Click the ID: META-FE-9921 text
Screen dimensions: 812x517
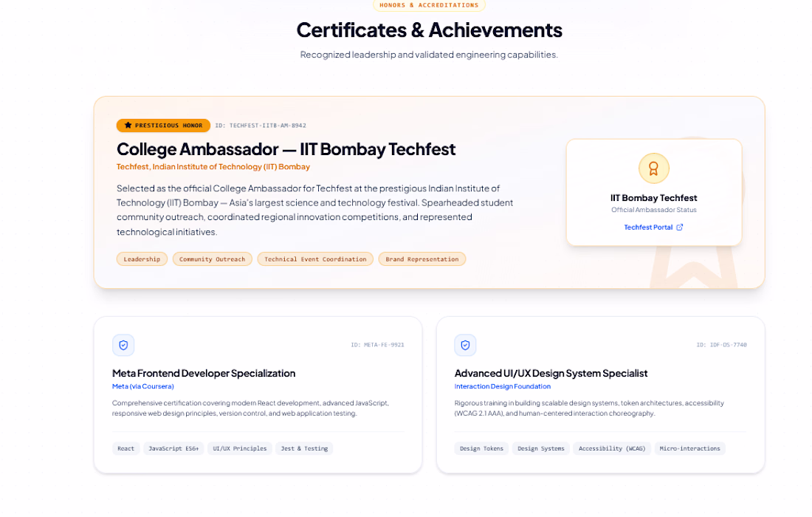(377, 345)
